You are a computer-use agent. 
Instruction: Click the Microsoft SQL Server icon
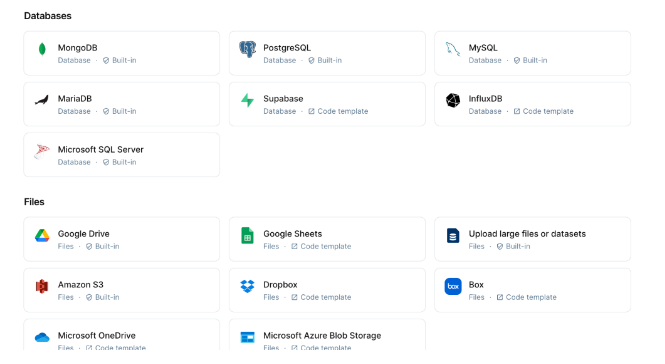point(42,151)
